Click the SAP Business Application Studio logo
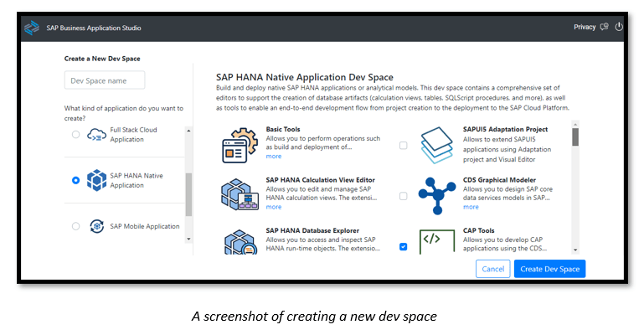 (x=32, y=28)
